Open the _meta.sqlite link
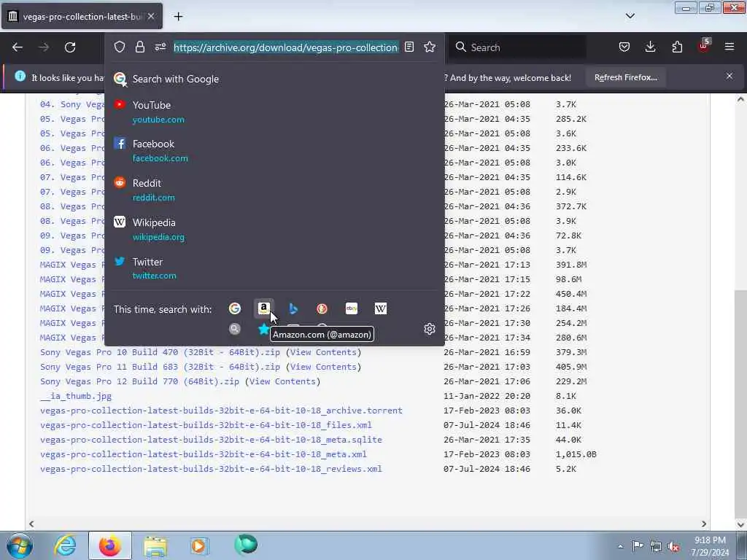Image resolution: width=747 pixels, height=560 pixels. [211, 440]
